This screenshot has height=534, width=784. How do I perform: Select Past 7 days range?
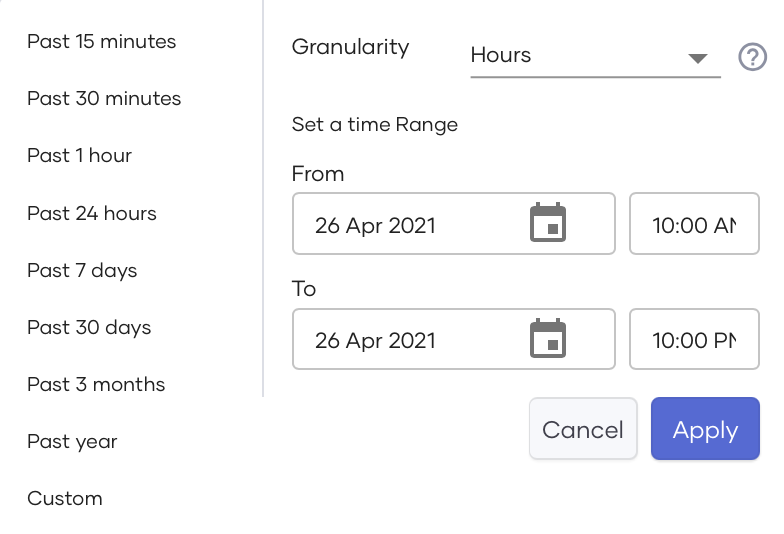click(82, 271)
